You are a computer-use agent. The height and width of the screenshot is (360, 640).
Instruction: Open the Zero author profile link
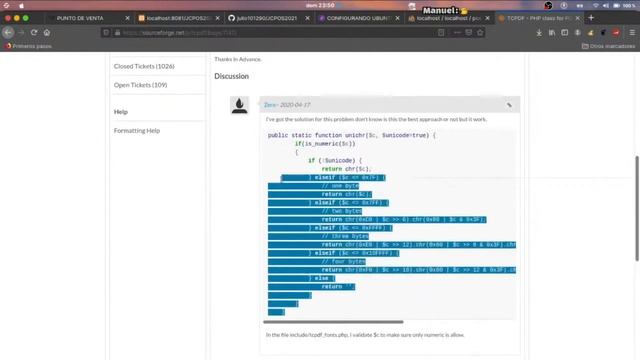click(x=270, y=105)
